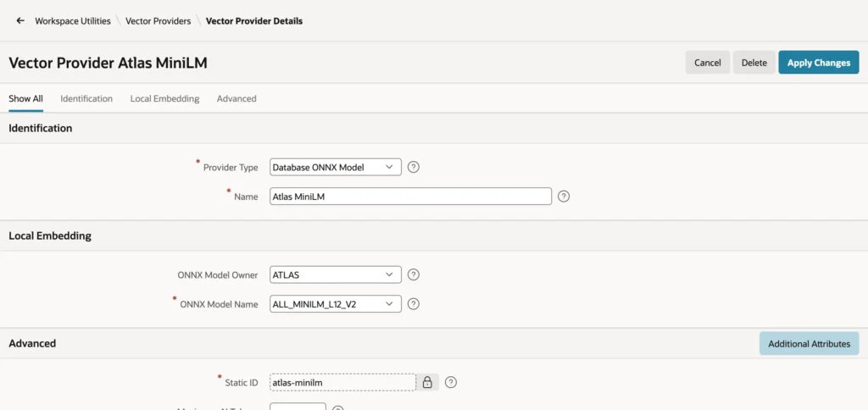
Task: Click the ONNX Model Owner label
Action: (218, 275)
